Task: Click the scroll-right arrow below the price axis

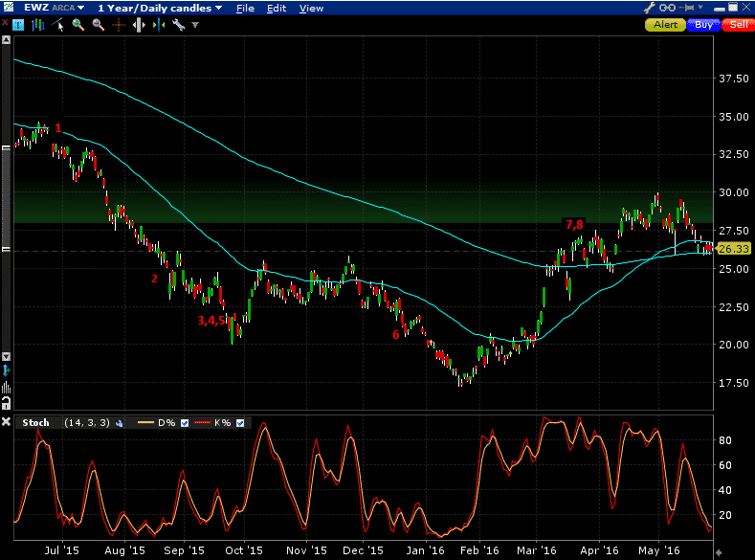Action: (x=720, y=552)
